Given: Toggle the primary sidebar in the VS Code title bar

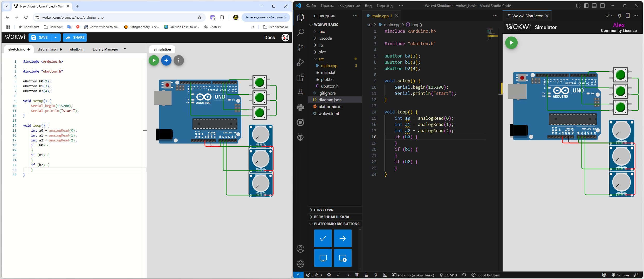Looking at the screenshot, I should pos(586,5).
